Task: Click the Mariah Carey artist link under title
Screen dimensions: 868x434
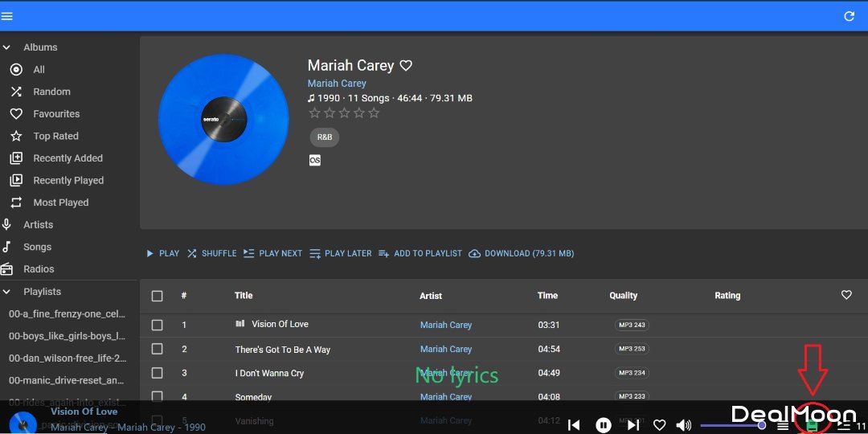Action: pos(337,84)
